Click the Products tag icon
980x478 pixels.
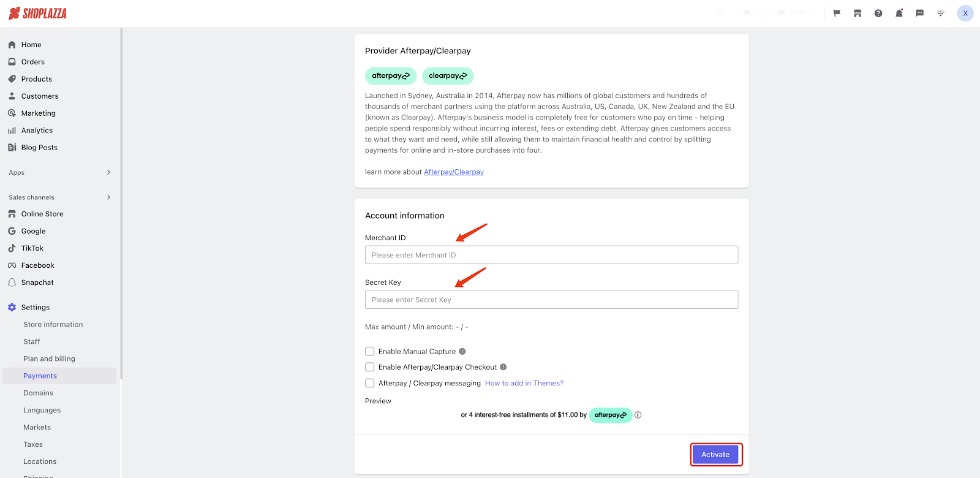pos(12,79)
